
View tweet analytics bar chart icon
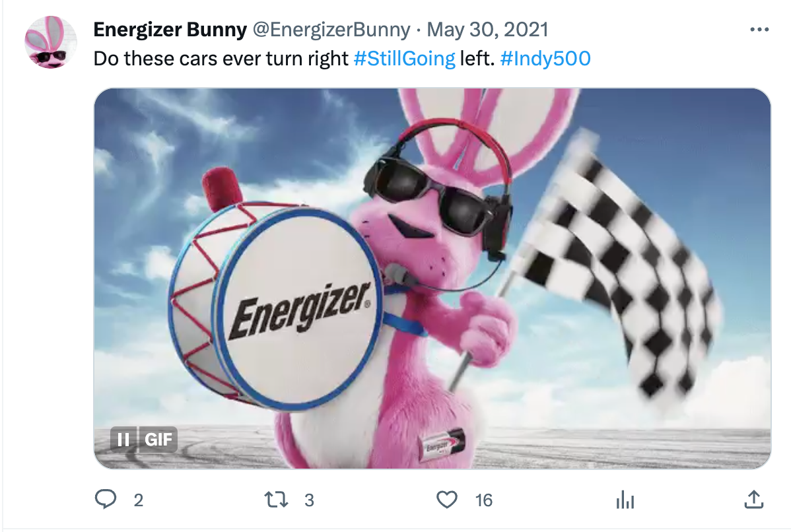tap(625, 500)
